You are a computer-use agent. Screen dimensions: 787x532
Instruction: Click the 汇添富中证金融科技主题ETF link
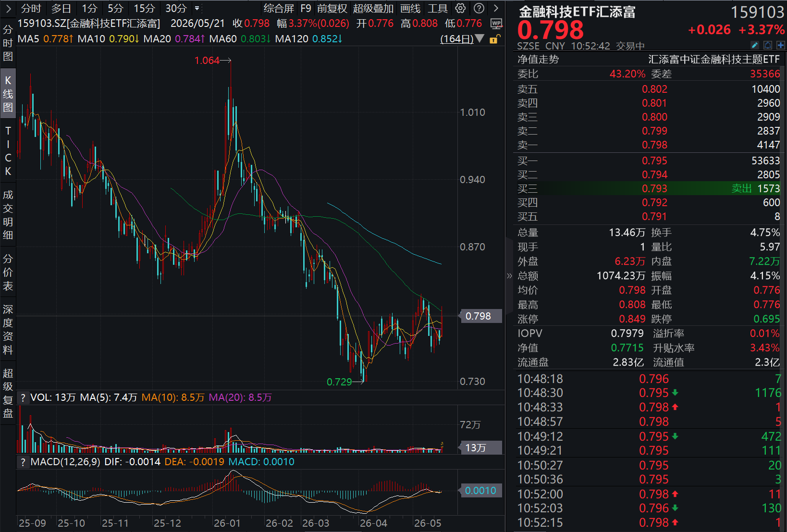click(x=714, y=59)
